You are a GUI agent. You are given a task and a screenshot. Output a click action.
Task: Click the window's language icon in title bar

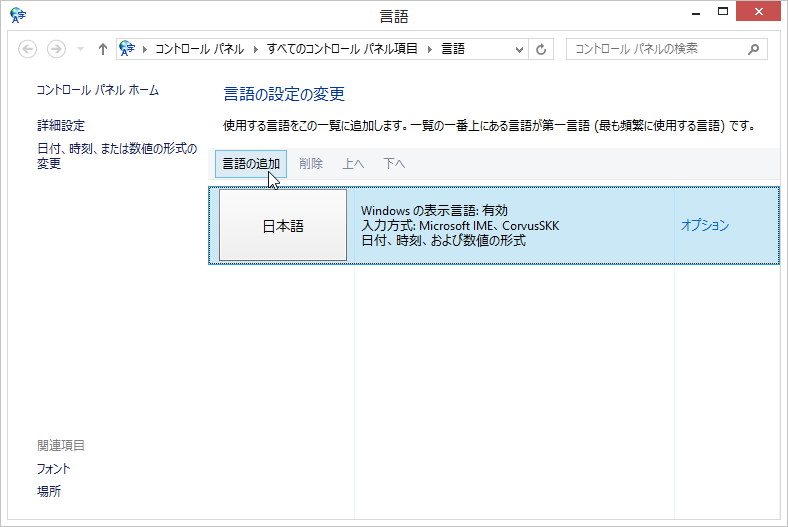[x=18, y=15]
